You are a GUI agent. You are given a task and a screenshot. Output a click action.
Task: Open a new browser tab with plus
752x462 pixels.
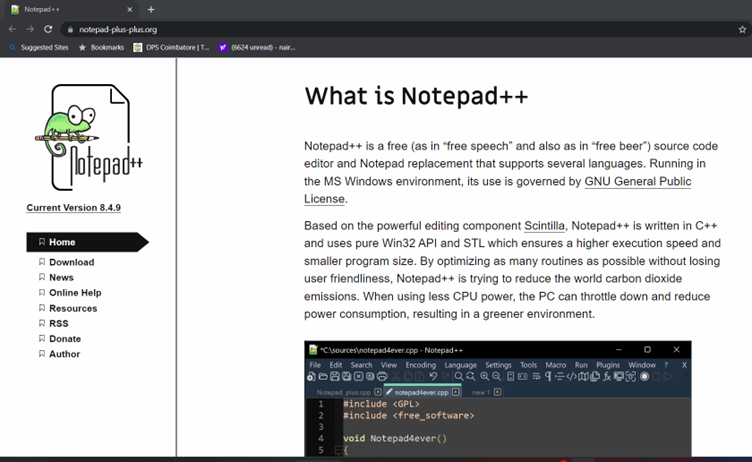point(151,9)
